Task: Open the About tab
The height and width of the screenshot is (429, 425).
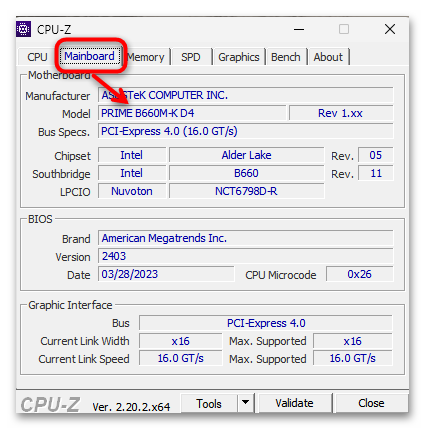Action: pyautogui.click(x=328, y=57)
